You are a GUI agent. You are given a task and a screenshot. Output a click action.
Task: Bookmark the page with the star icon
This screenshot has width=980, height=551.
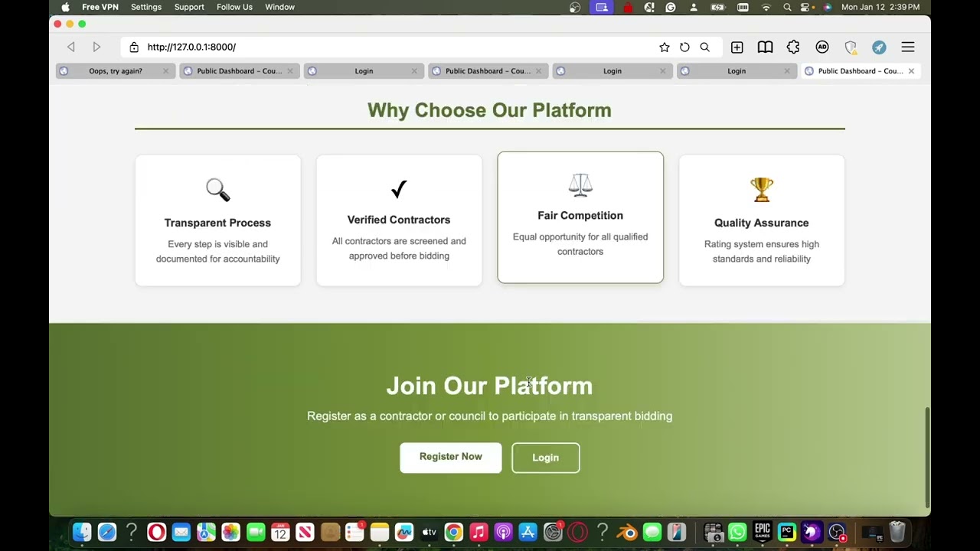tap(665, 47)
